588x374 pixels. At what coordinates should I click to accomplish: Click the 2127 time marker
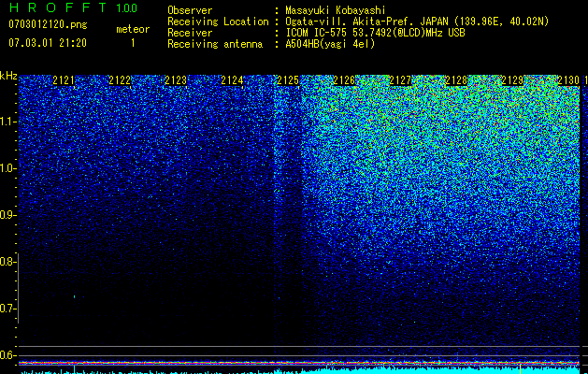[x=400, y=80]
